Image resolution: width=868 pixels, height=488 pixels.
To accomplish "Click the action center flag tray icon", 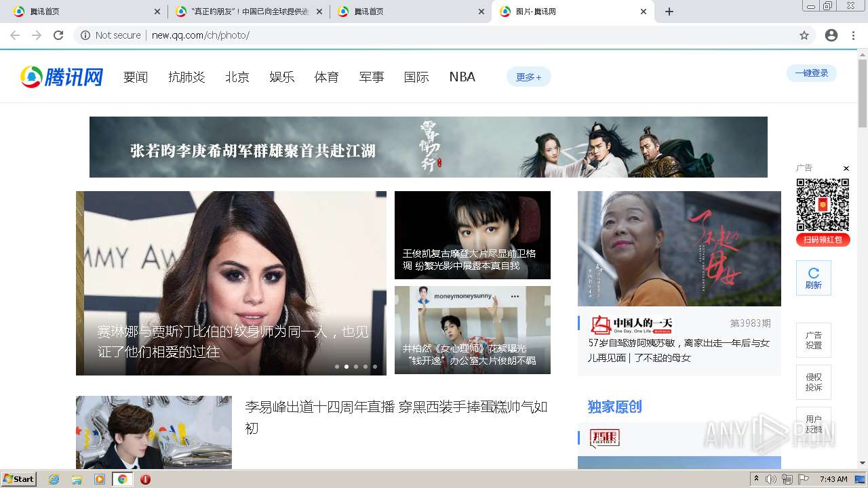I will 804,479.
